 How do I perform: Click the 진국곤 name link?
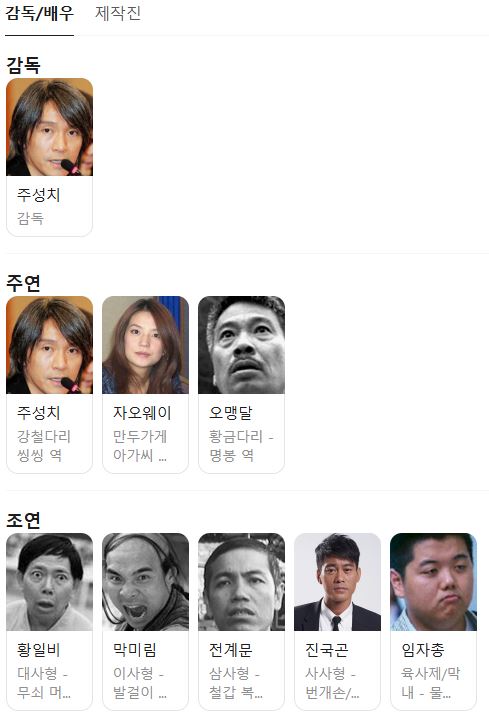click(326, 650)
